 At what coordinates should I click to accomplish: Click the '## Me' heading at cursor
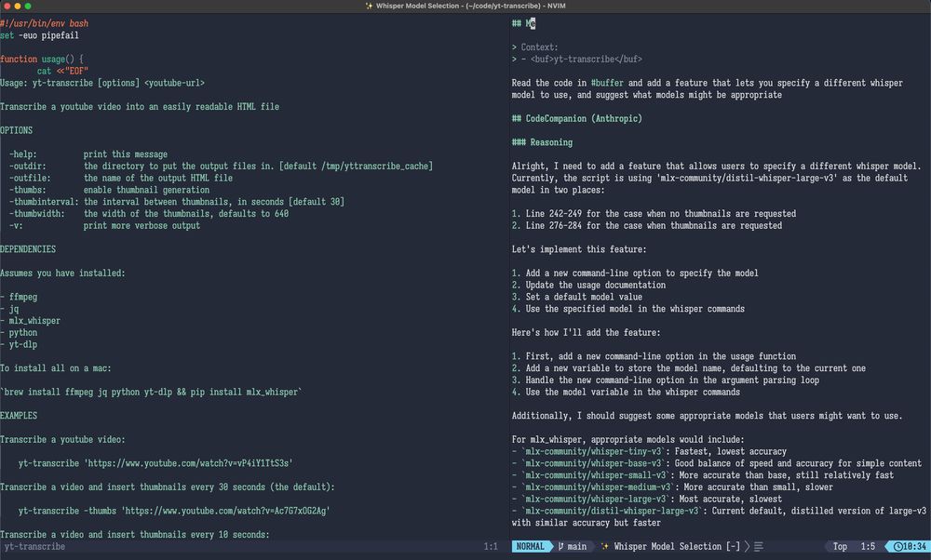pos(523,24)
